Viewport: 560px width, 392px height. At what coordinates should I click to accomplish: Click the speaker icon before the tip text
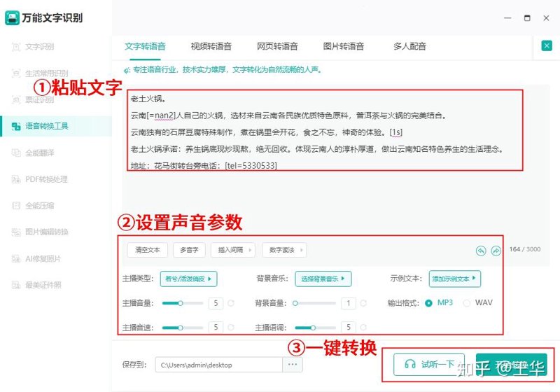click(x=127, y=70)
